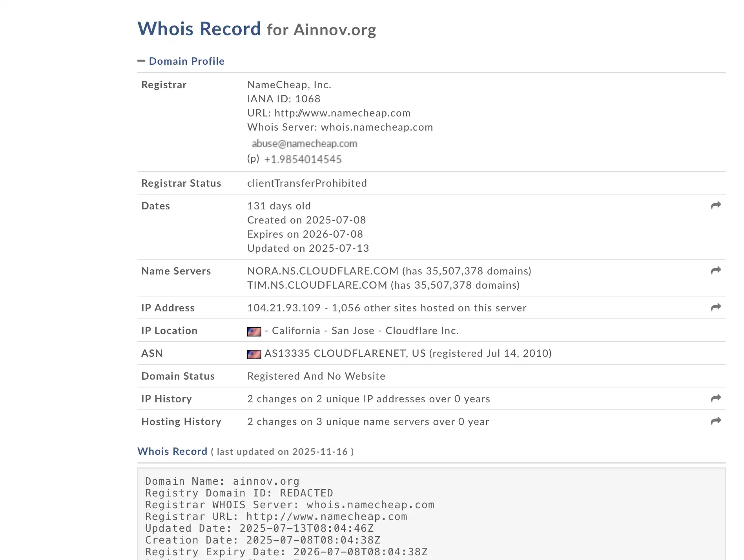The width and height of the screenshot is (744, 560).
Task: Click the arrow icon in Name Servers row
Action: [x=716, y=271]
